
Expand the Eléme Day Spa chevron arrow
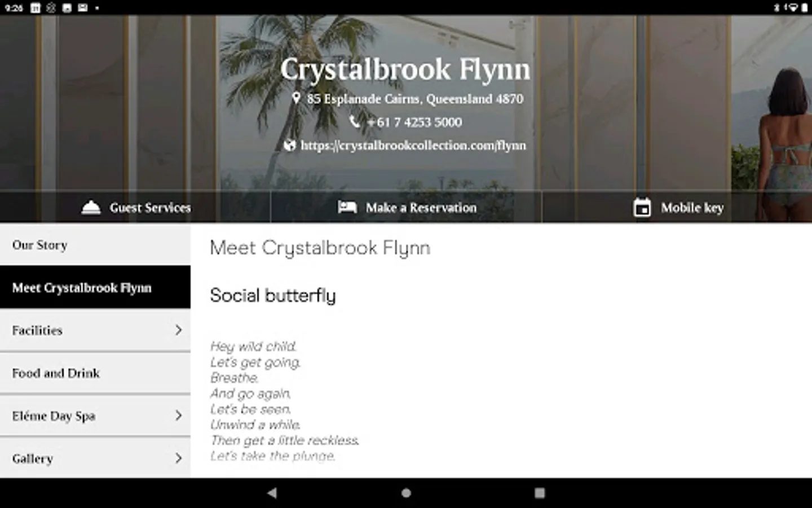tap(178, 416)
